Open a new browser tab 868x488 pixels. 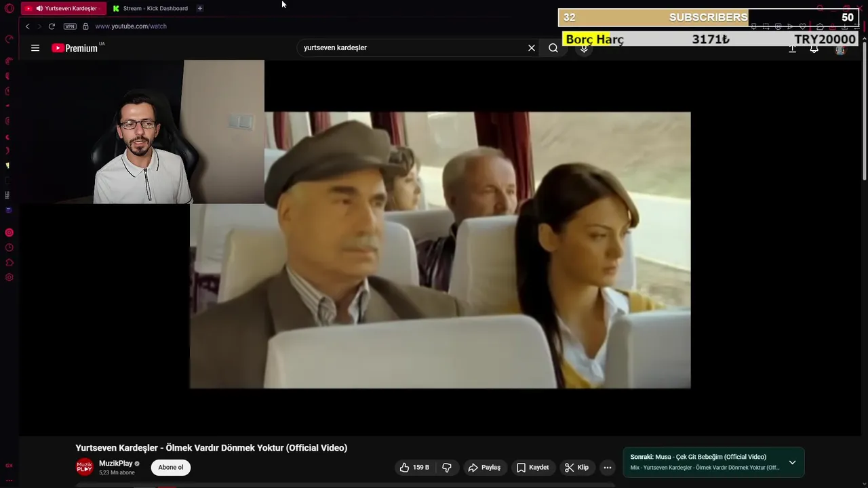pyautogui.click(x=199, y=8)
